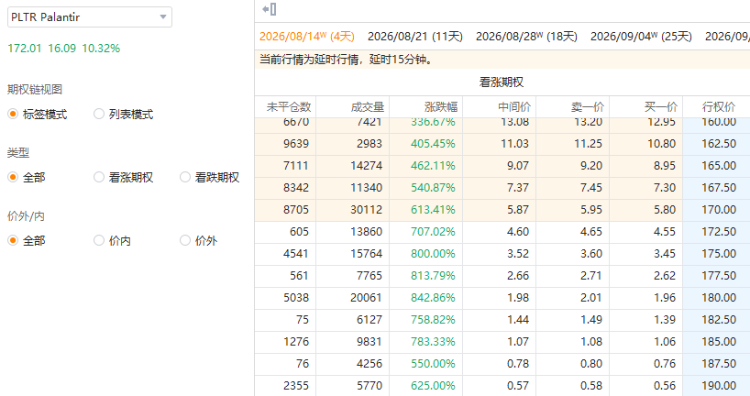Screen dimensions: 750x396
Task: Click change value 842.86%
Action: pos(433,297)
